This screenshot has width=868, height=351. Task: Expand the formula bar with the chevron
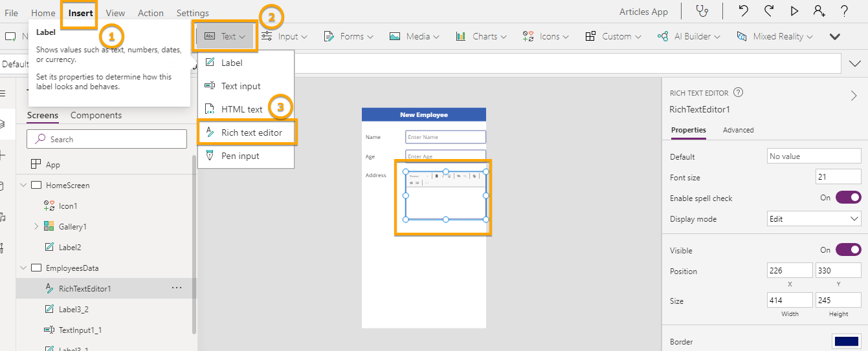click(x=854, y=63)
